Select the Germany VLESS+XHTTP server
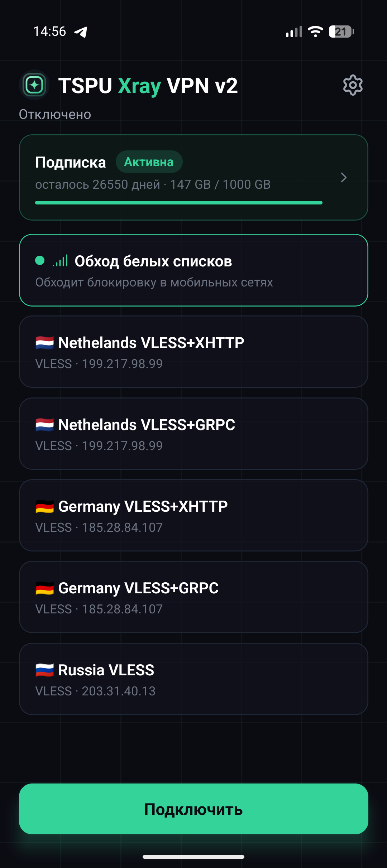 click(x=193, y=515)
